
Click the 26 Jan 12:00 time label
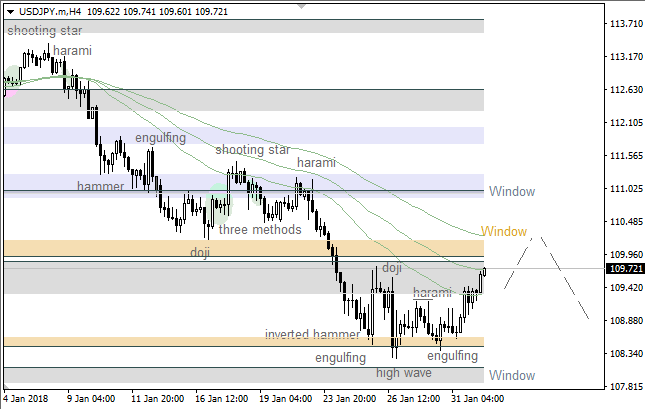click(415, 399)
